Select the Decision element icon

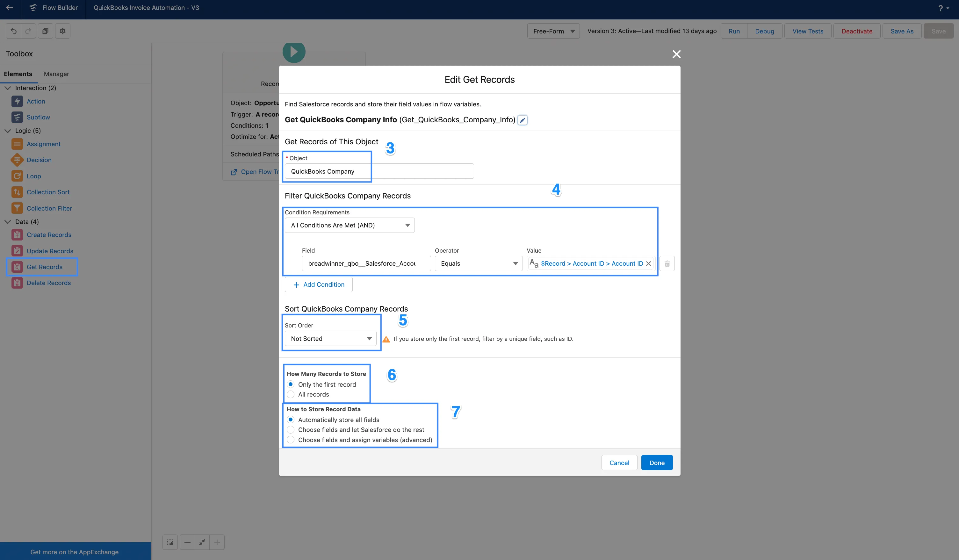coord(17,160)
